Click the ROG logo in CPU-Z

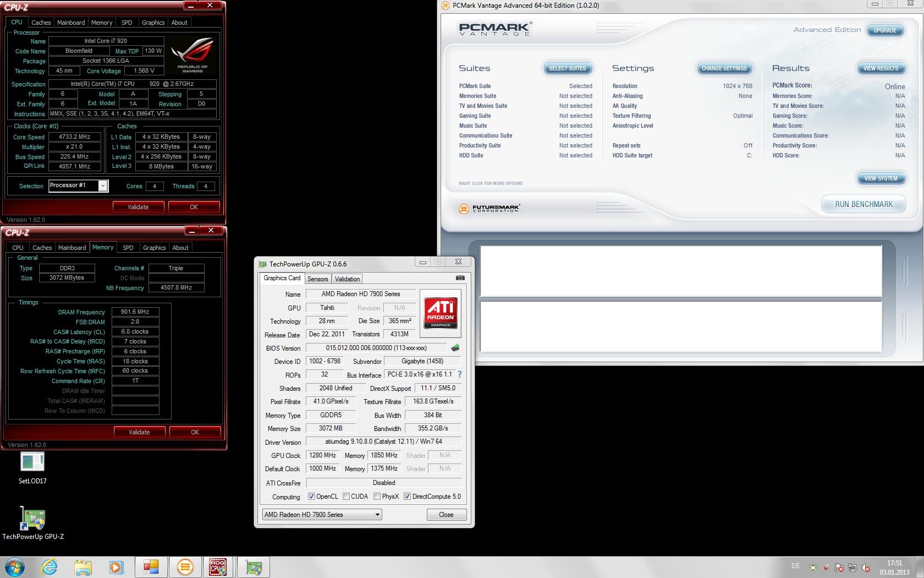[x=193, y=55]
